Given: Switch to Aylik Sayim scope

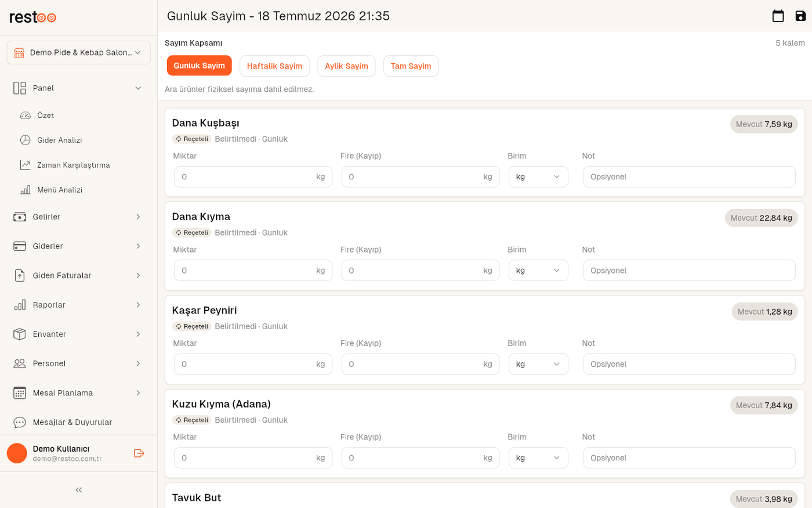Looking at the screenshot, I should coord(346,66).
